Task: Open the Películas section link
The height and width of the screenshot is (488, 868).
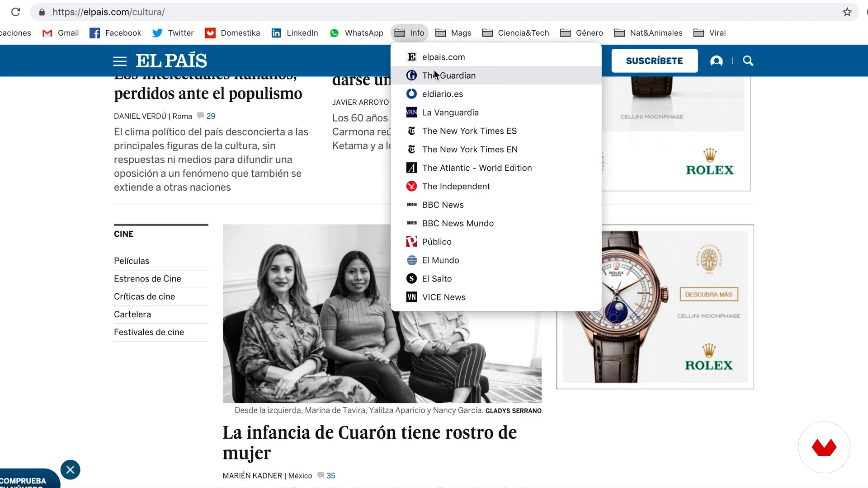Action: [132, 261]
